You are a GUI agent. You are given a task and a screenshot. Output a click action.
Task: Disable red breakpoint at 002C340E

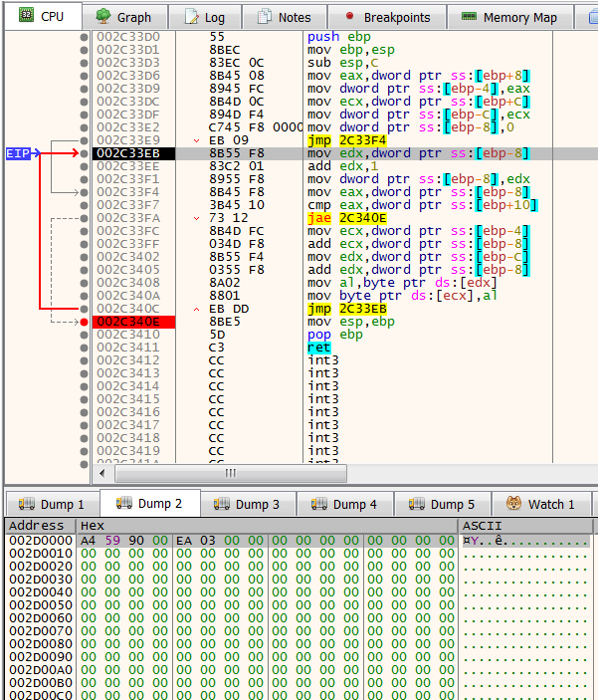tap(84, 322)
